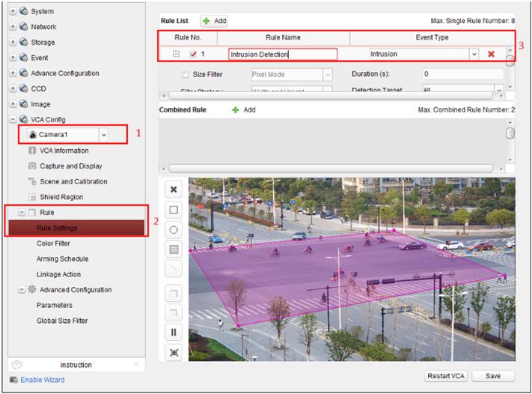Delete rule 1 with red X
Screen dimensions: 532x394
[x=491, y=54]
